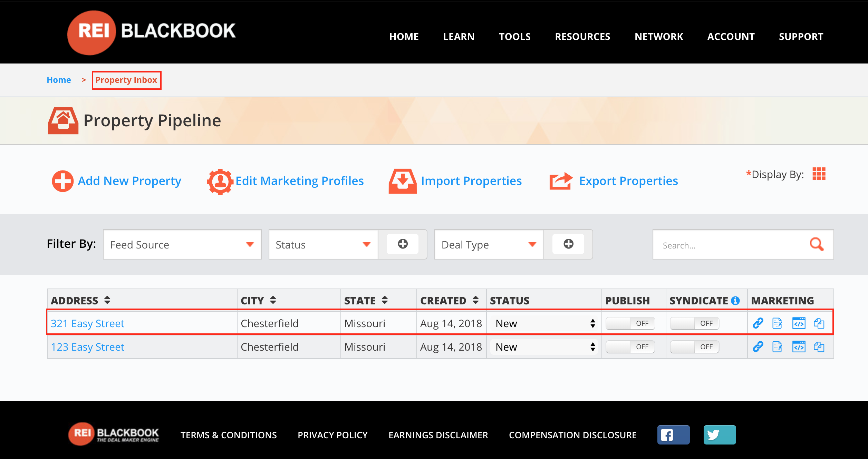The width and height of the screenshot is (868, 459).
Task: Click embed code icon for 123 Easy Street
Action: coord(799,347)
